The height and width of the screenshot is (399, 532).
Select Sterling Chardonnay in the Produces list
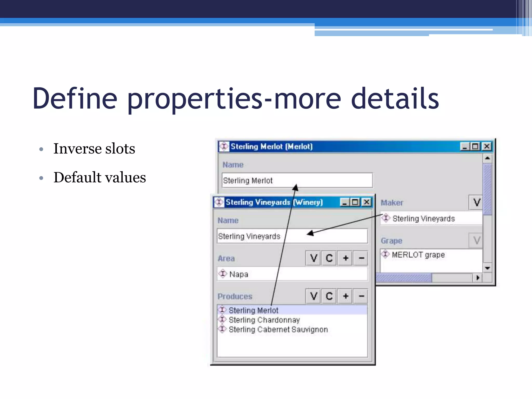(292, 320)
